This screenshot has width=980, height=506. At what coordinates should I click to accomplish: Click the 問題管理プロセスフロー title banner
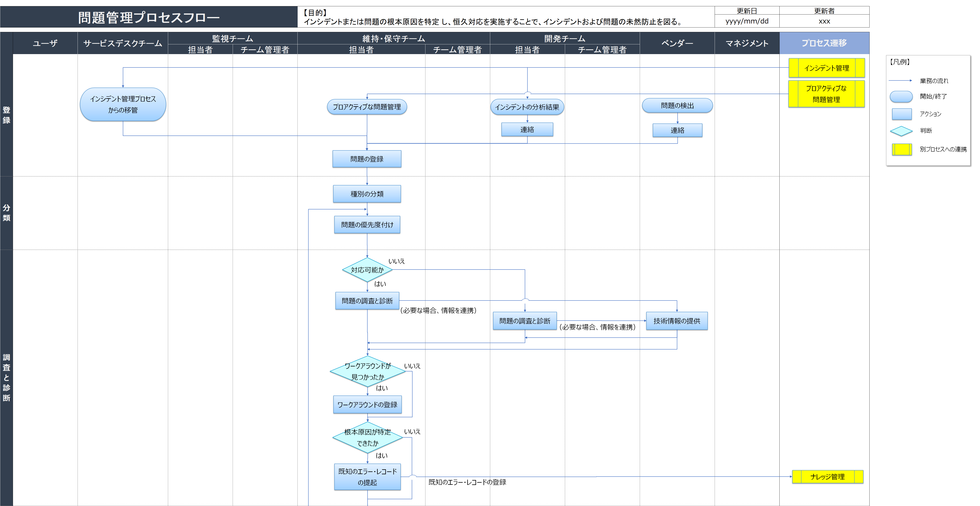pos(149,17)
